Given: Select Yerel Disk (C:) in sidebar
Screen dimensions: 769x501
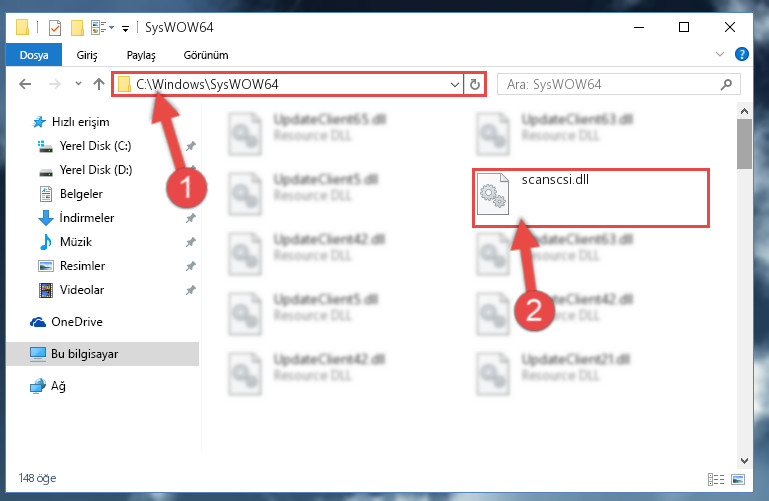Looking at the screenshot, I should pyautogui.click(x=95, y=146).
